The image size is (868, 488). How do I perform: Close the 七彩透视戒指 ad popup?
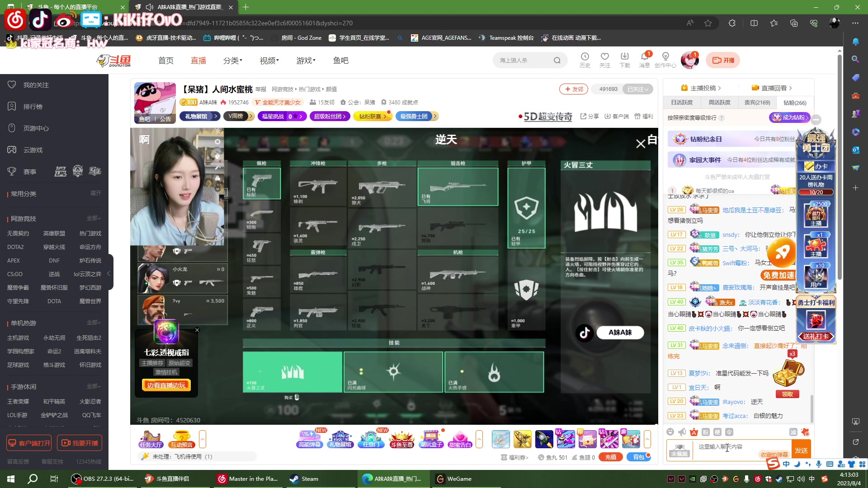click(x=197, y=330)
